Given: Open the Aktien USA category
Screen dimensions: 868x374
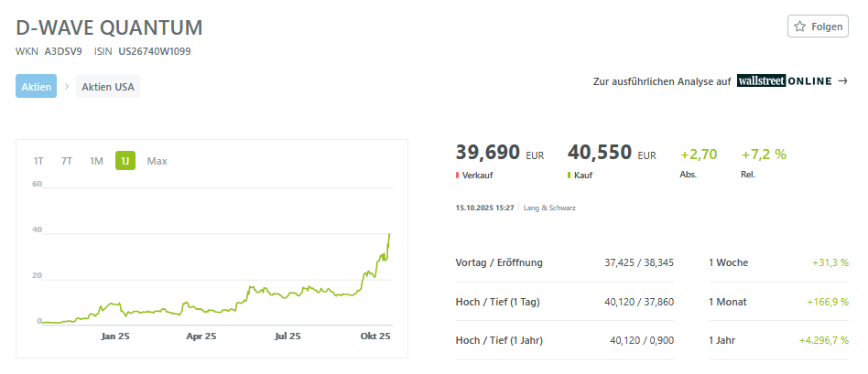Looking at the screenshot, I should coord(108,87).
